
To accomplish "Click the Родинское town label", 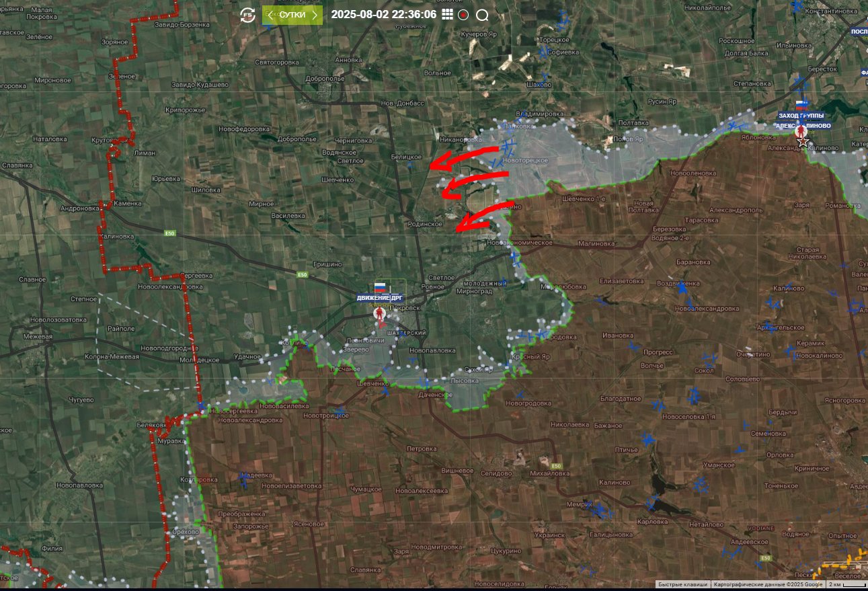I will click(x=425, y=224).
